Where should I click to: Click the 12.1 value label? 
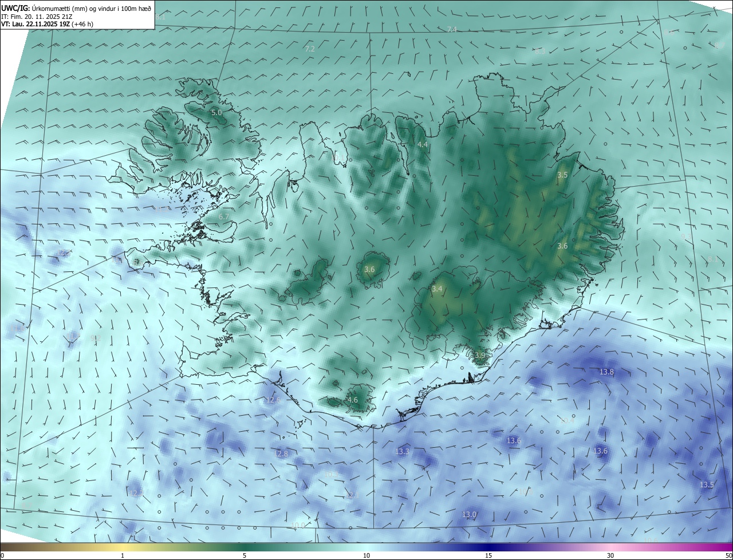(353, 495)
